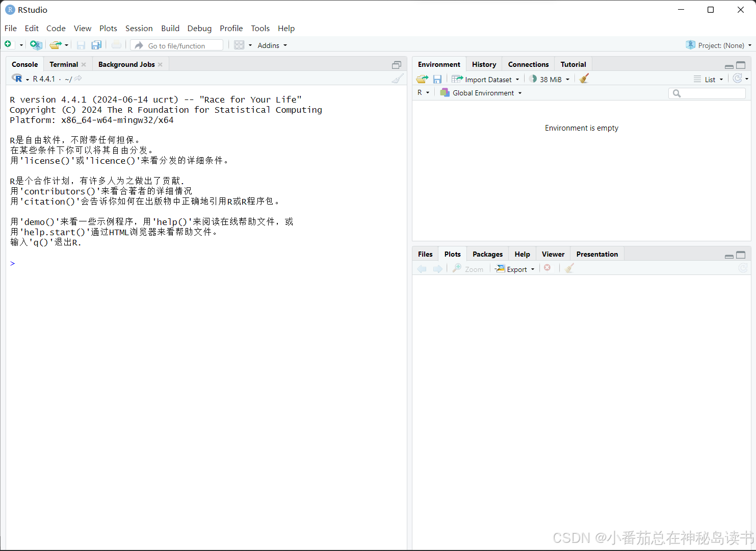This screenshot has width=756, height=551.
Task: Clear environment objects with broom icon
Action: [x=584, y=78]
